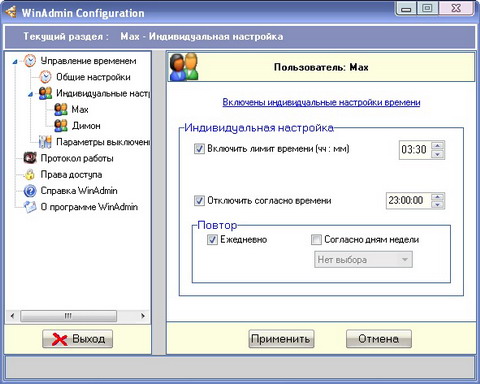Close the WinAdmin Configuration window
This screenshot has height=384, width=480.
(456, 9)
